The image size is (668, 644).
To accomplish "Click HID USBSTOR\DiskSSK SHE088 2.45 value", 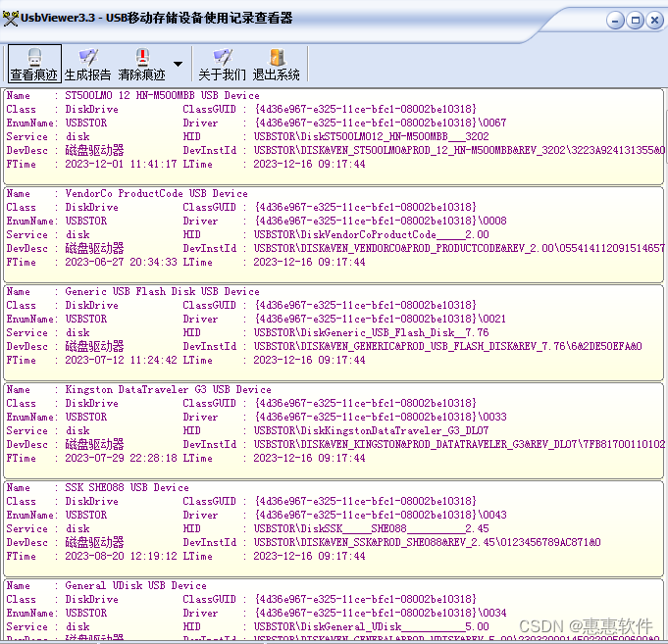I will [371, 528].
